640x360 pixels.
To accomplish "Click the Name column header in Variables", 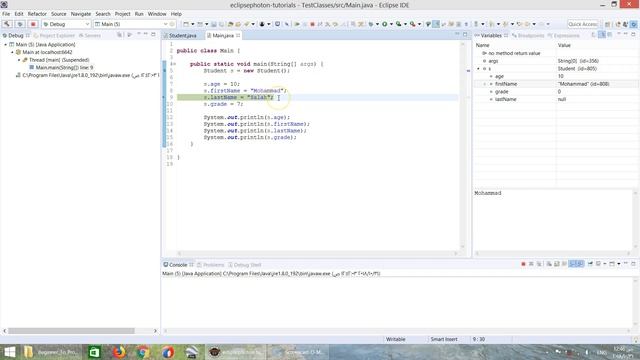I will click(x=482, y=45).
